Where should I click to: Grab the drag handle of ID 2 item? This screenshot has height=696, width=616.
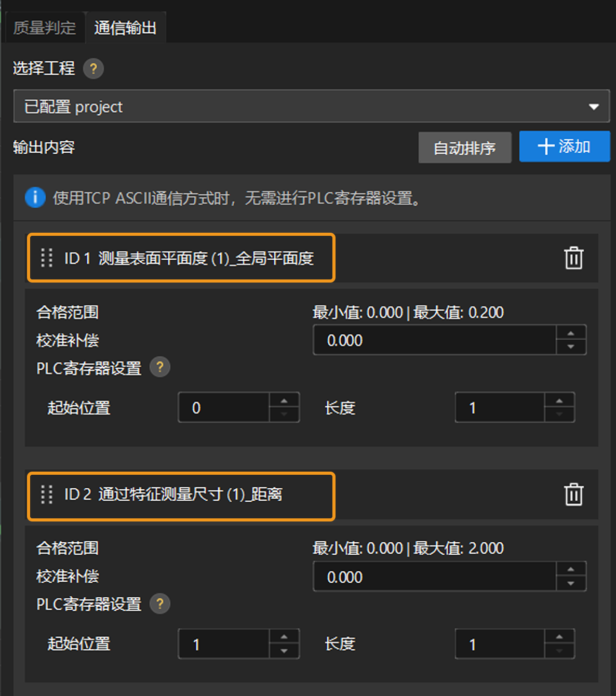(47, 494)
